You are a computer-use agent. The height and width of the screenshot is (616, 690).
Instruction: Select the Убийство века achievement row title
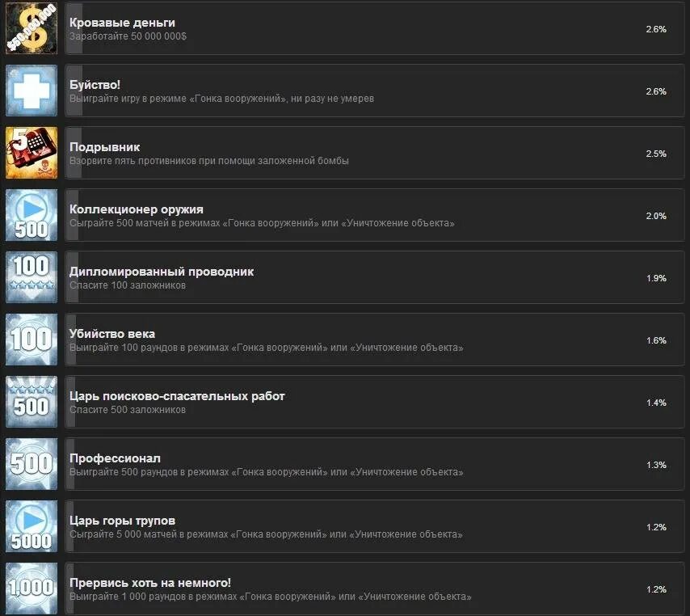111,334
